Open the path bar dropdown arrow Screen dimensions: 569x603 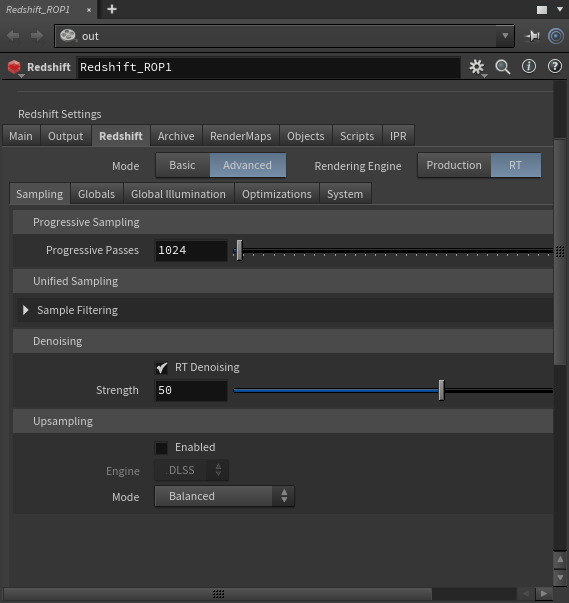[505, 36]
